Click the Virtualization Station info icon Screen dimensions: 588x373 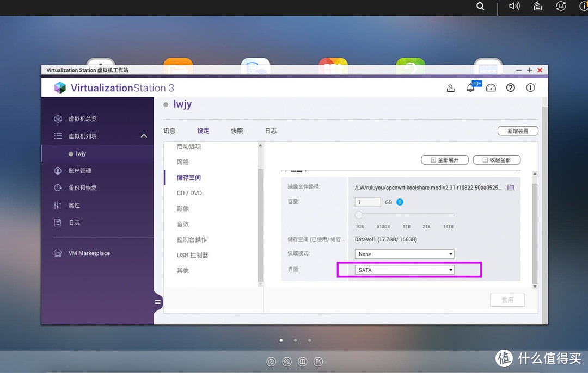pos(530,88)
